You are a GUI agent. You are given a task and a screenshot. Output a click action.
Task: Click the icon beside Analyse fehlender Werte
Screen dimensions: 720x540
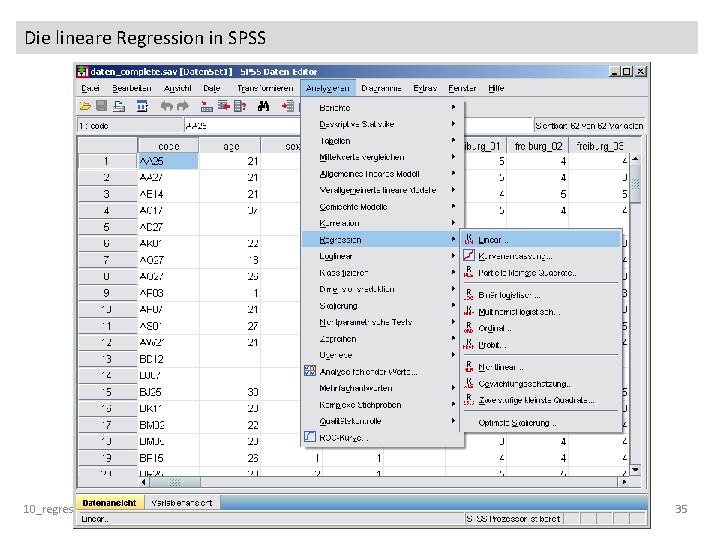pos(310,371)
